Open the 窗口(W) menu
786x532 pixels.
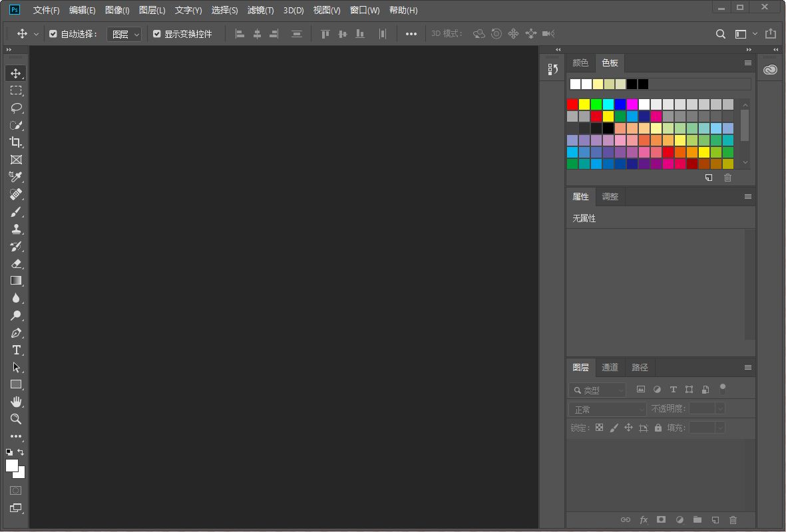[x=365, y=10]
